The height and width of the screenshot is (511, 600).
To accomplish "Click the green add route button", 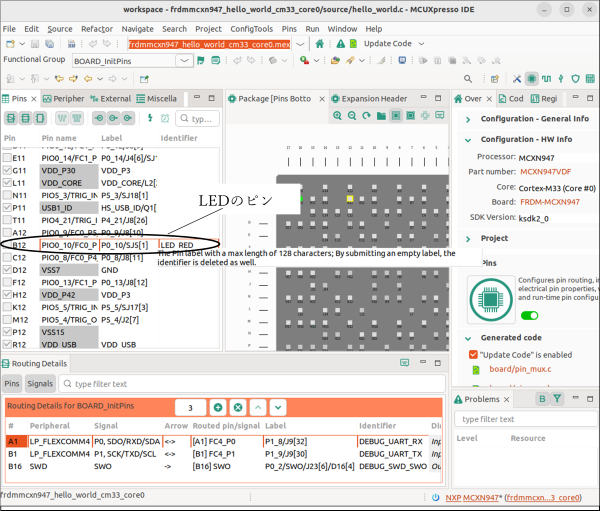I will [x=217, y=408].
